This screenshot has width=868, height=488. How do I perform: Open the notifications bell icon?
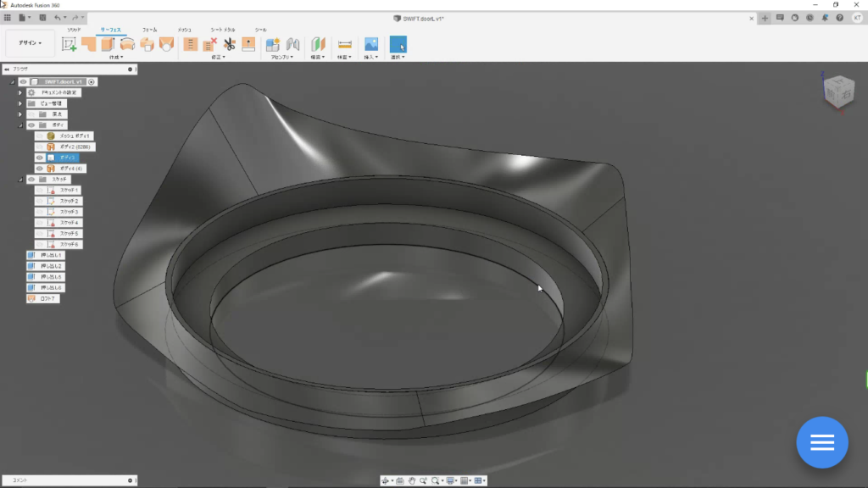(x=825, y=18)
